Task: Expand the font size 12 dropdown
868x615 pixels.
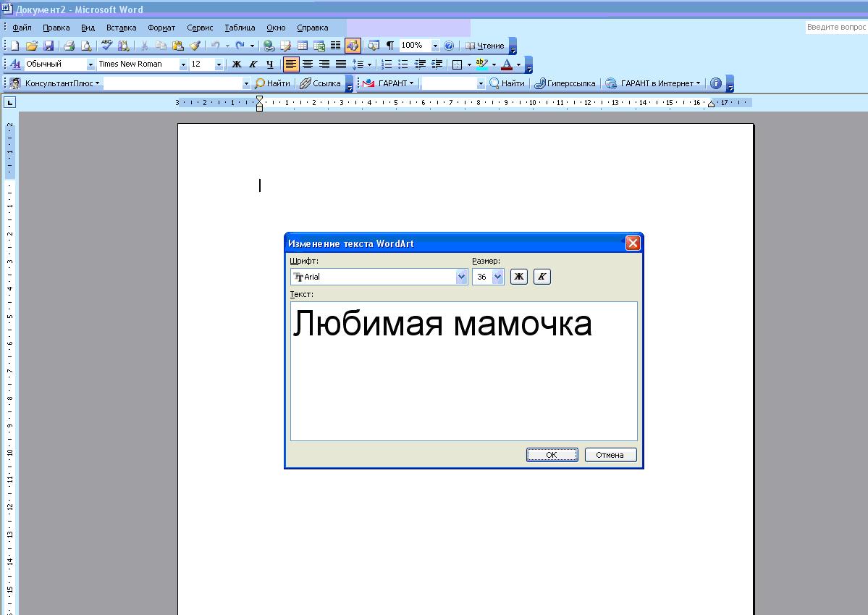Action: (219, 64)
